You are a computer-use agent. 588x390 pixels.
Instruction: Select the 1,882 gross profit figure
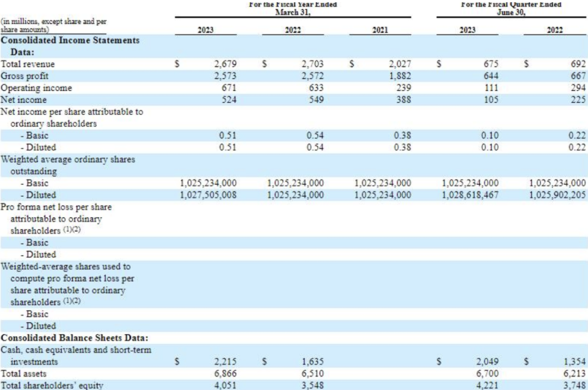pyautogui.click(x=400, y=76)
